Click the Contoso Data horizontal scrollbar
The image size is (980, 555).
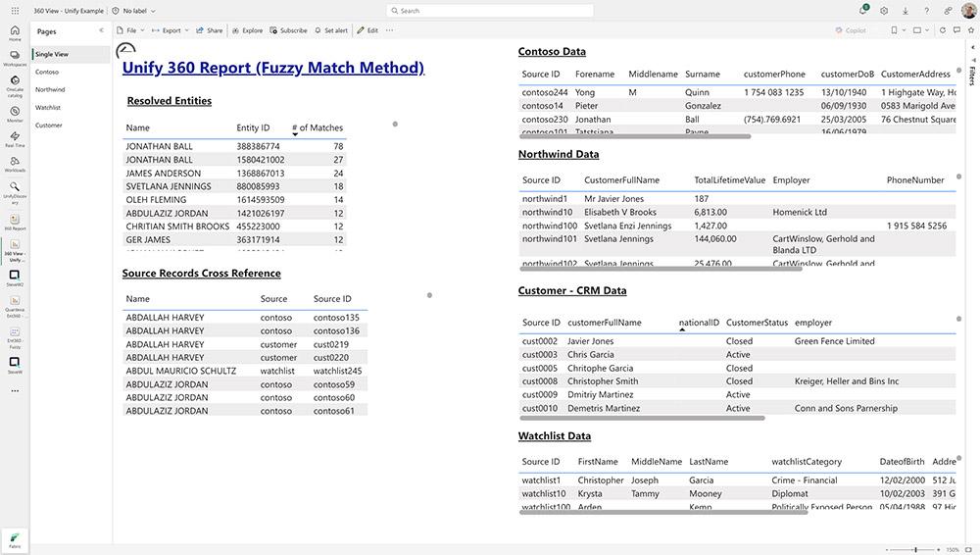[x=635, y=135]
